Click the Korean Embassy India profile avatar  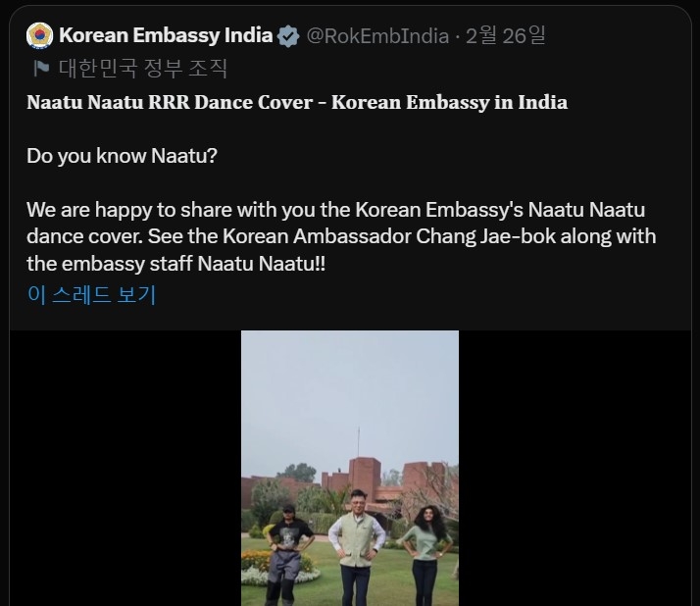pos(40,36)
